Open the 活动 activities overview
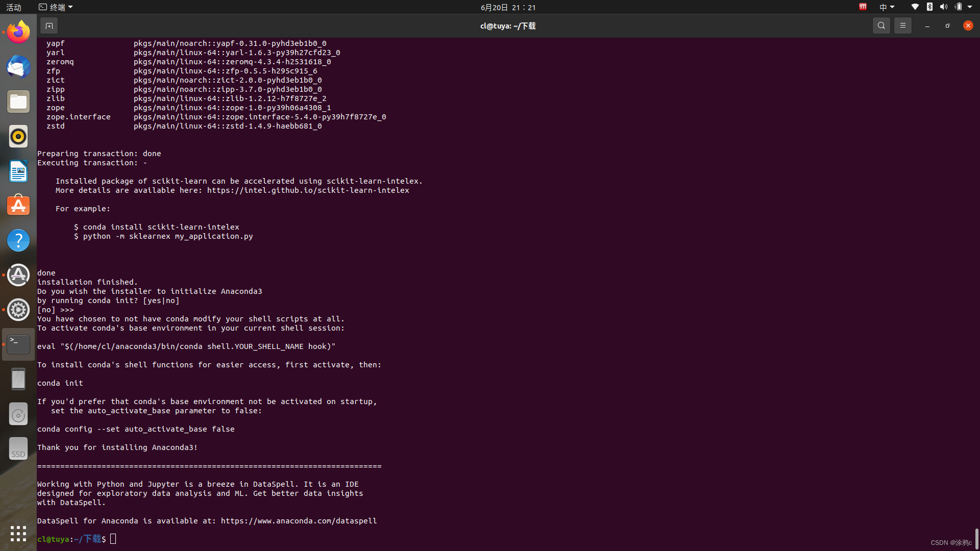This screenshot has width=980, height=551. coord(14,7)
